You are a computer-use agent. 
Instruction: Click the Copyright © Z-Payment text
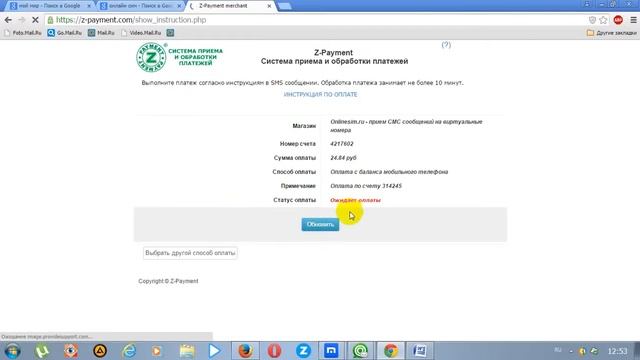point(168,281)
